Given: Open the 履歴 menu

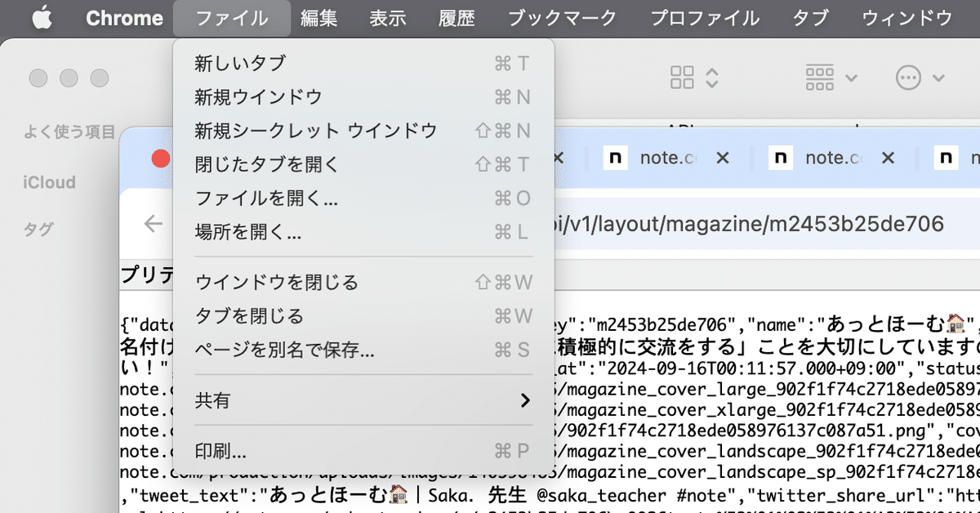Looking at the screenshot, I should pyautogui.click(x=457, y=18).
